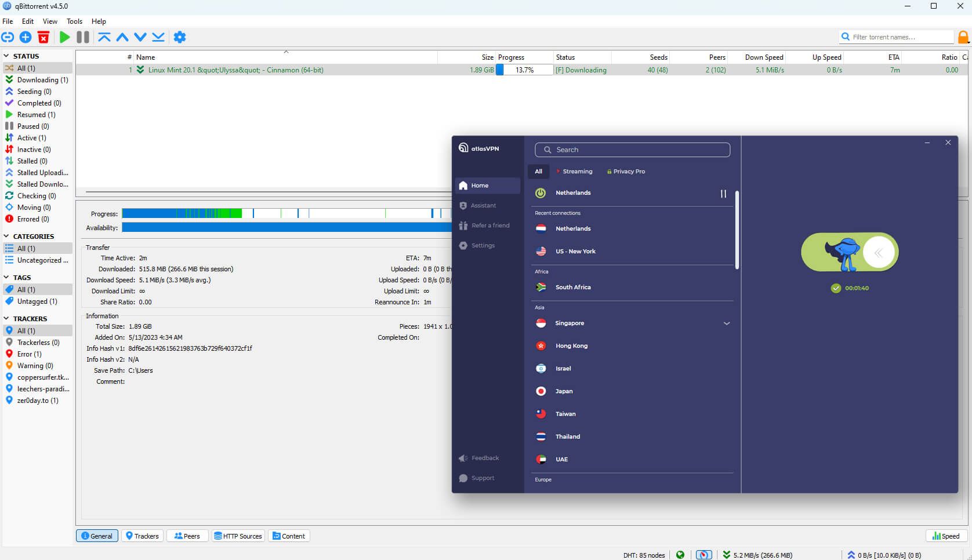Switch to the Trackers tab
This screenshot has height=560, width=972.
[x=142, y=536]
